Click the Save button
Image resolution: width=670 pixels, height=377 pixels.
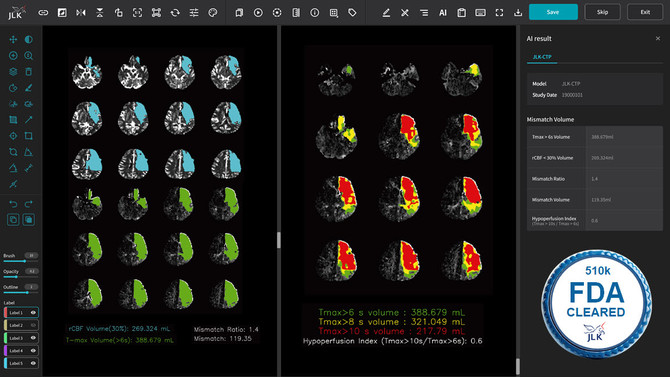click(x=553, y=12)
